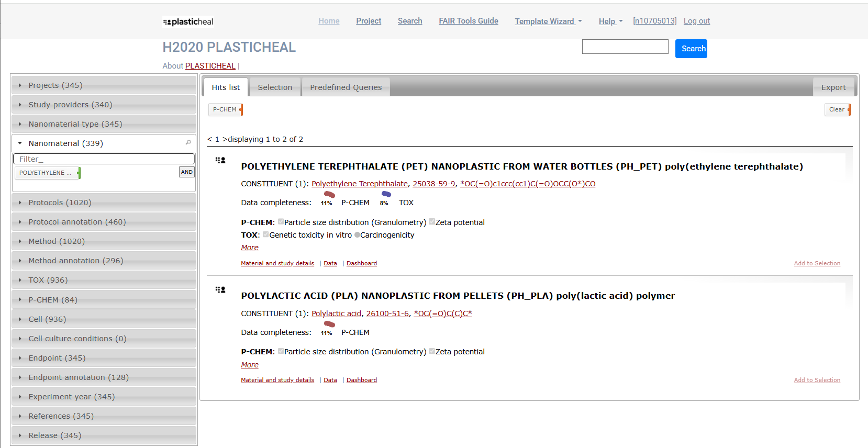Click the plasticheal logo in header
This screenshot has height=448, width=868.
[188, 21]
